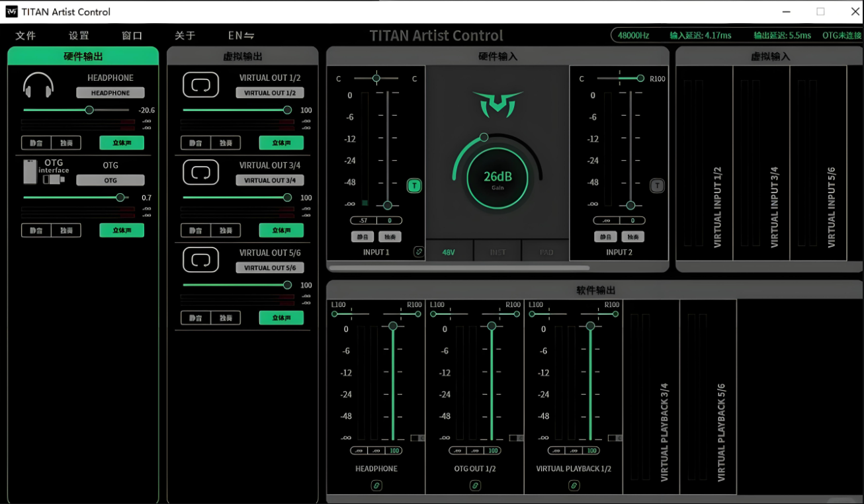Open the 设置 menu
The height and width of the screenshot is (504, 864).
point(79,36)
